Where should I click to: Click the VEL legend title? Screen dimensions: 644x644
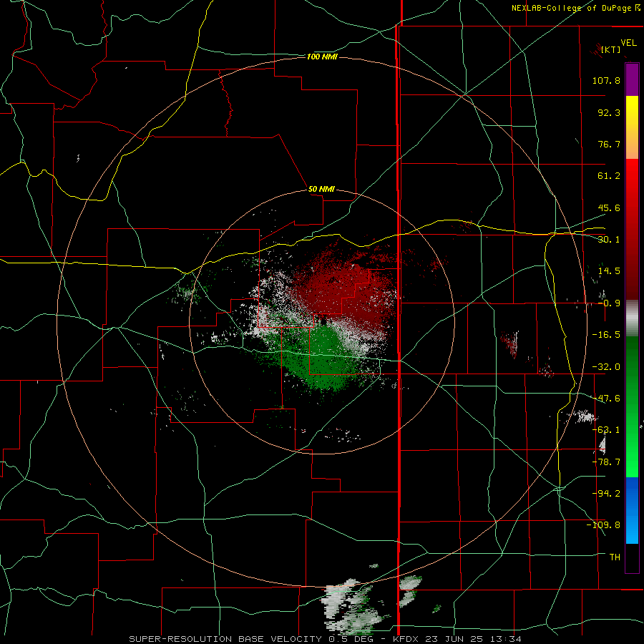pos(628,43)
